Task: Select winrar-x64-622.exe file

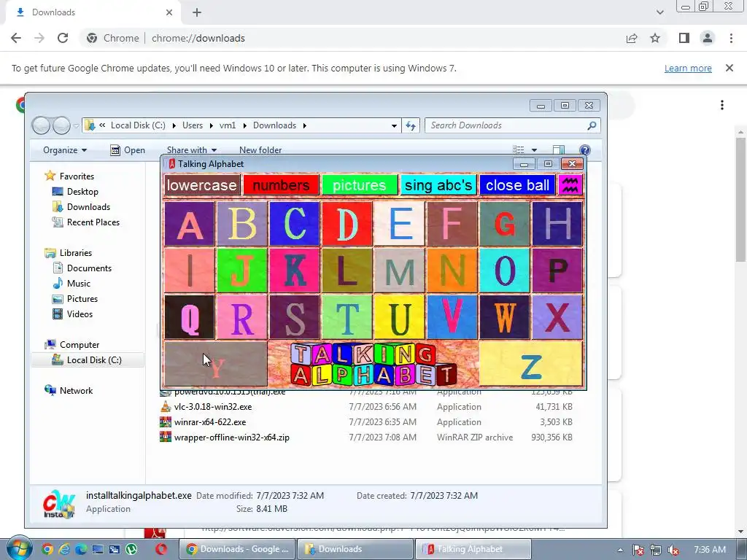Action: point(210,422)
